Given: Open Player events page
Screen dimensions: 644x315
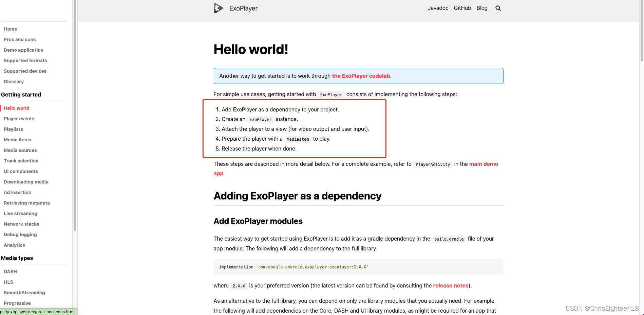Looking at the screenshot, I should 19,119.
